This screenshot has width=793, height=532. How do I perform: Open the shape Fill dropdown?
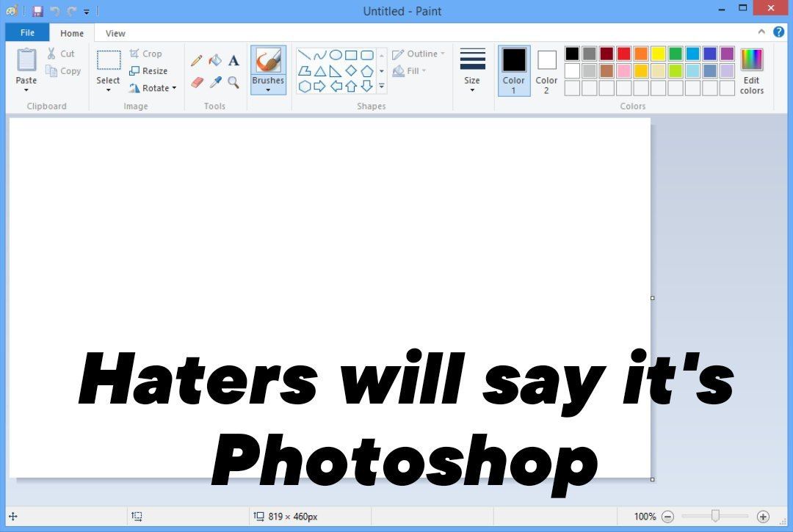pyautogui.click(x=410, y=70)
